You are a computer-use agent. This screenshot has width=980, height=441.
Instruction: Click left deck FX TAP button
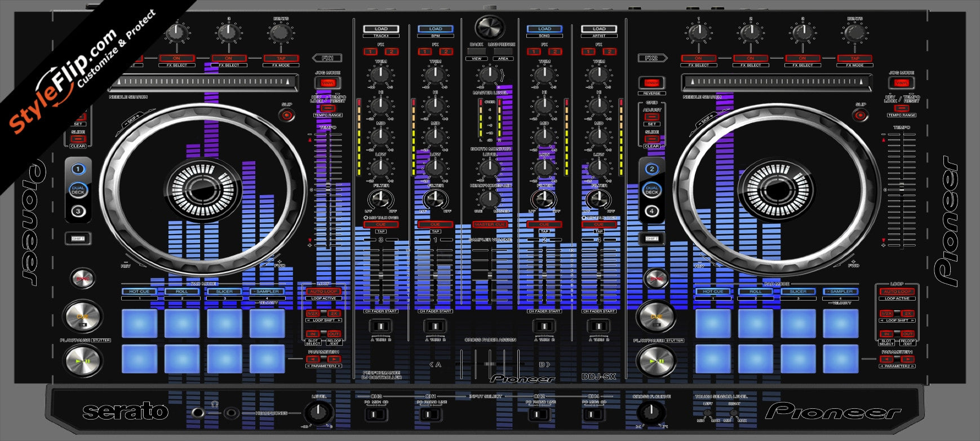(x=281, y=58)
